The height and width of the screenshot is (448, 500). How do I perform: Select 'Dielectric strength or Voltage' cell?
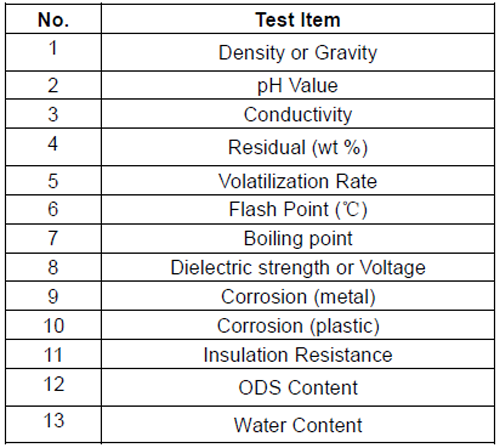pyautogui.click(x=298, y=267)
